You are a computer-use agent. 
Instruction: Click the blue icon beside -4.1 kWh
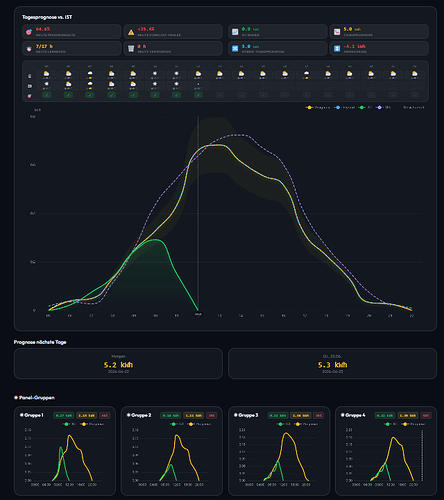click(x=337, y=49)
